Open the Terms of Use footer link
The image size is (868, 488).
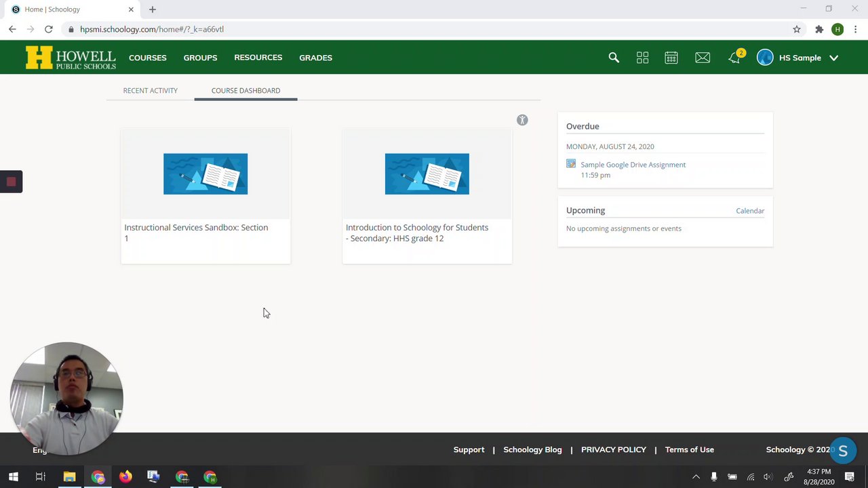pos(690,449)
